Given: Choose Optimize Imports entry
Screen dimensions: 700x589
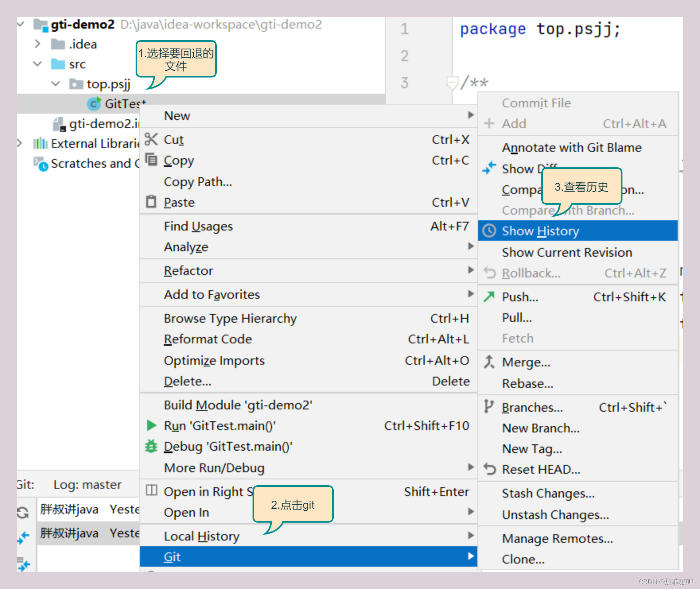Looking at the screenshot, I should tap(308, 360).
